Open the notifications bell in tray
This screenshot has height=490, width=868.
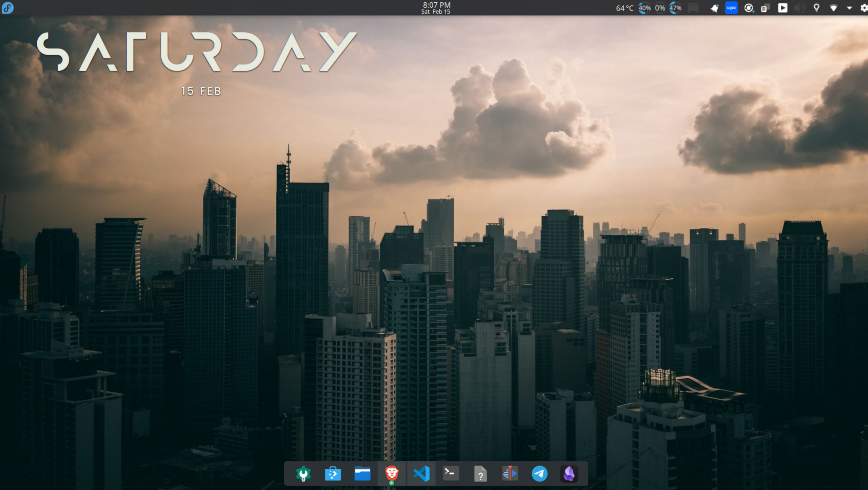[x=714, y=8]
